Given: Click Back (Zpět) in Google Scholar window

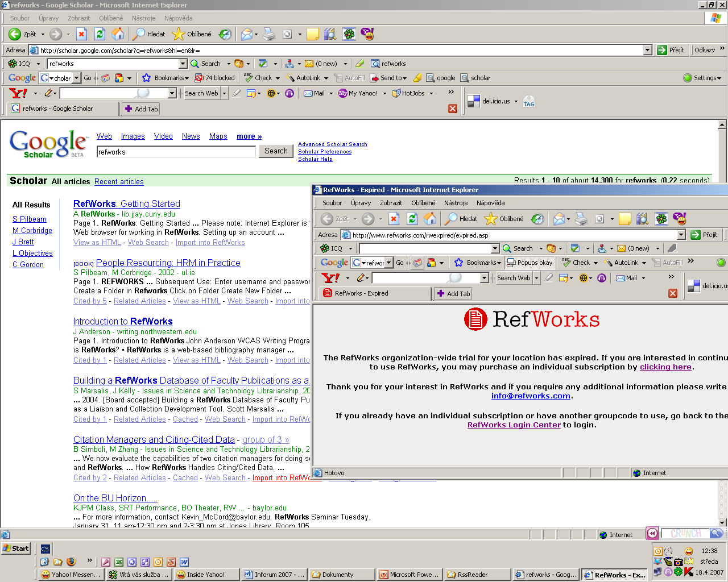Looking at the screenshot, I should tap(23, 34).
